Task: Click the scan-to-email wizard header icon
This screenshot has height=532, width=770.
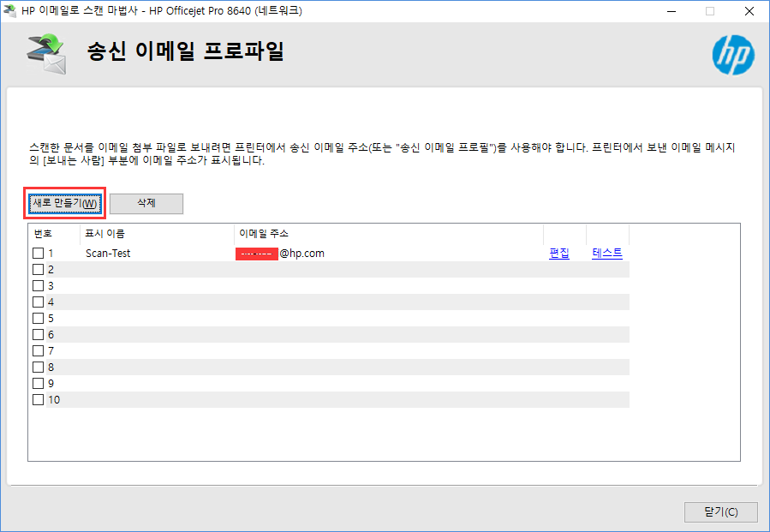Action: 46,54
